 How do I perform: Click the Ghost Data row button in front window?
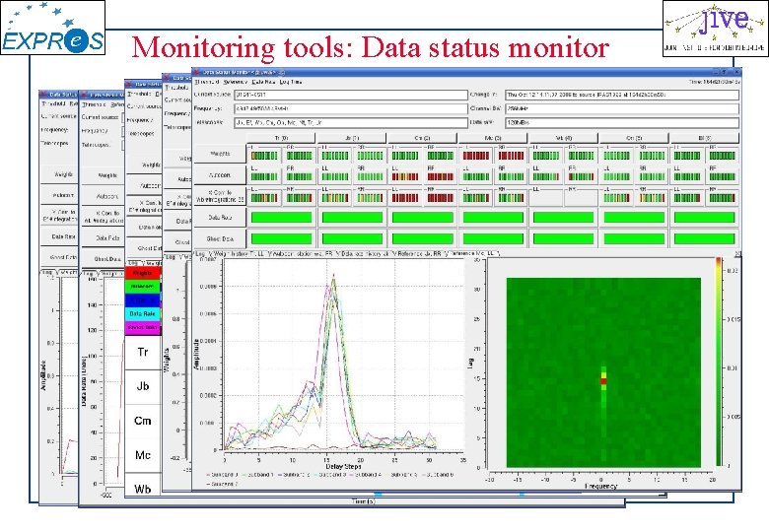[220, 239]
